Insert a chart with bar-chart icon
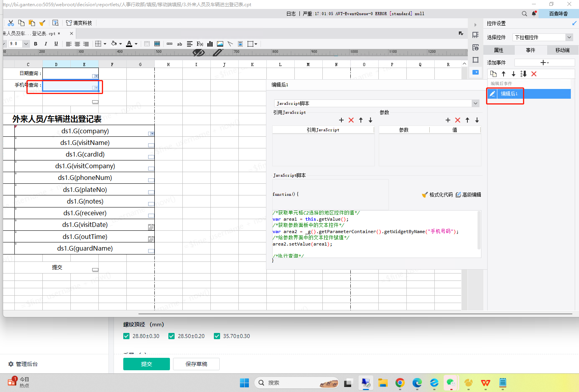579x392 pixels. click(x=210, y=44)
